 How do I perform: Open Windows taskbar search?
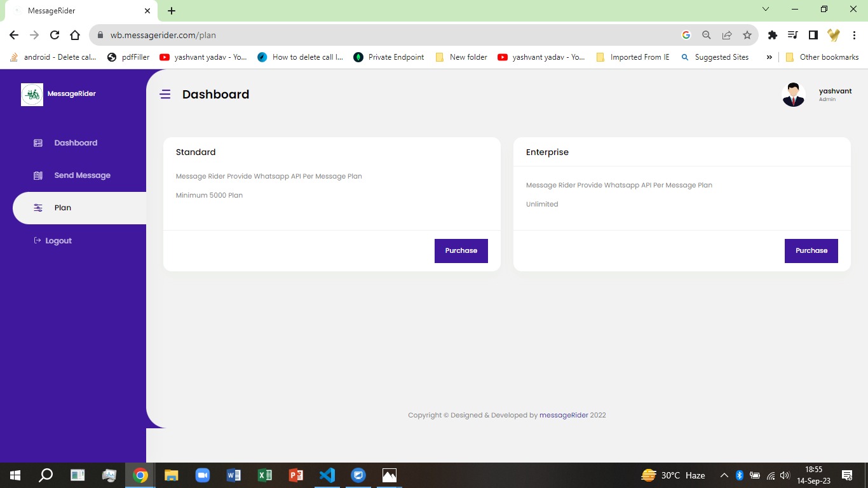pos(46,475)
